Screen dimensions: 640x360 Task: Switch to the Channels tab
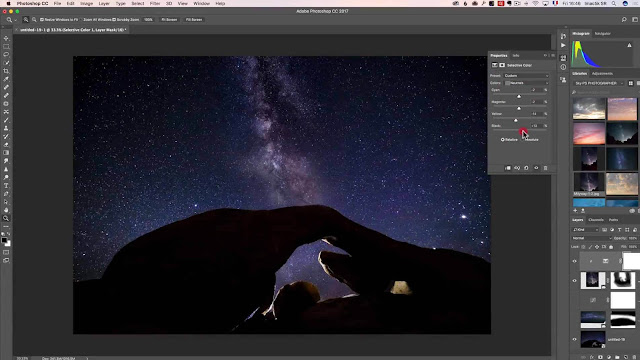coord(596,220)
